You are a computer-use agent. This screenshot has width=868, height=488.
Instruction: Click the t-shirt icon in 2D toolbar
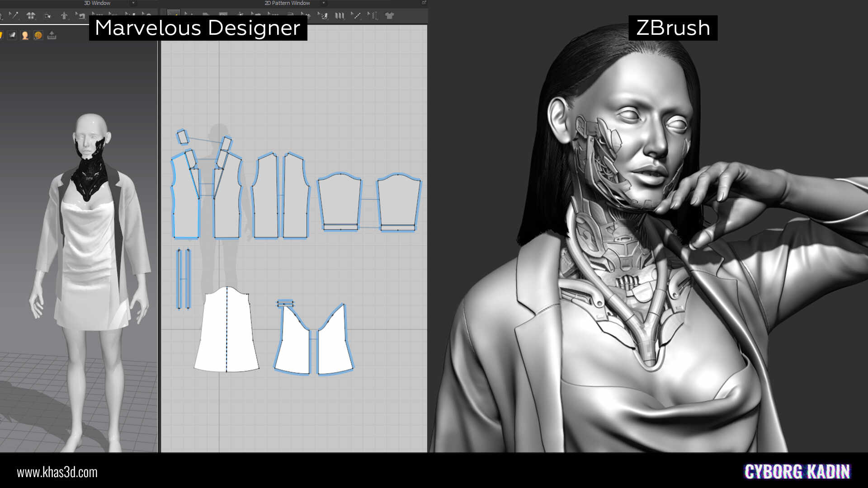(x=389, y=15)
